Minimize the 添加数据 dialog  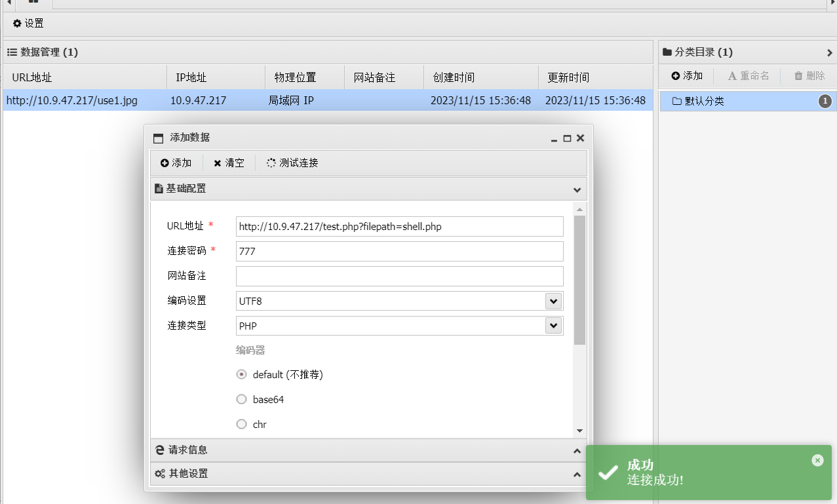click(x=555, y=138)
